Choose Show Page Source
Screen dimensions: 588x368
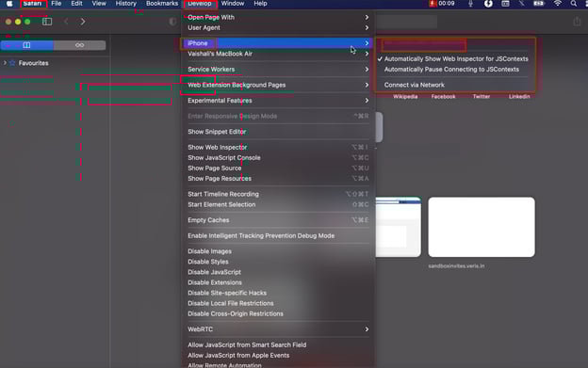click(x=278, y=168)
